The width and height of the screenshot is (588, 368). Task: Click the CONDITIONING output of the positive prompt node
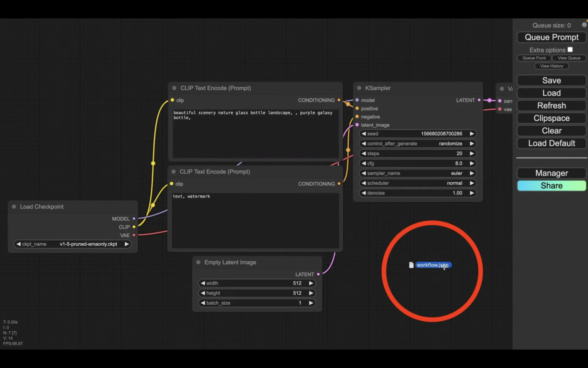pyautogui.click(x=339, y=100)
